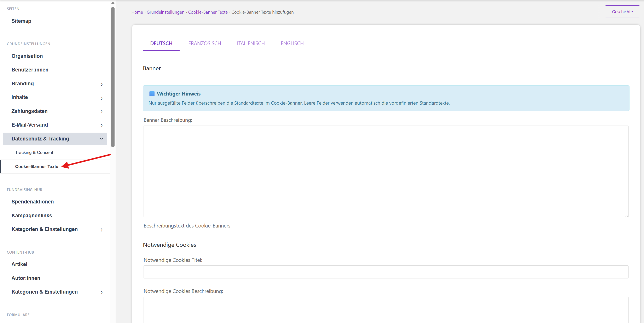Switch to the Französisch tab
The width and height of the screenshot is (644, 323).
pyautogui.click(x=204, y=44)
